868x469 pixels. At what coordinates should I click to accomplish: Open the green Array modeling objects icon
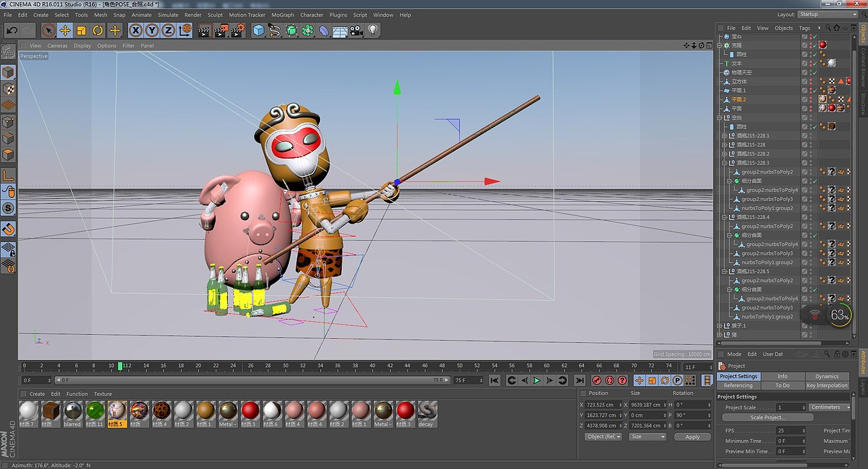(x=308, y=30)
